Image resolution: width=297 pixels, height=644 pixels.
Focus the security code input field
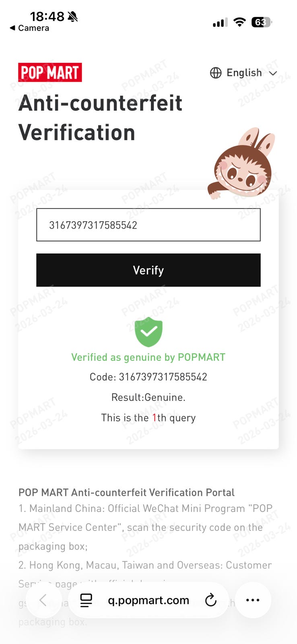[148, 225]
